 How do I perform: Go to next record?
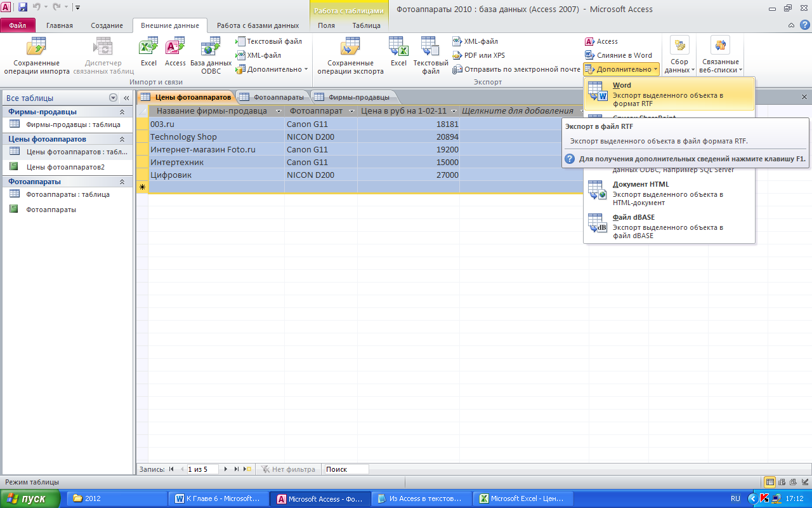pos(226,469)
